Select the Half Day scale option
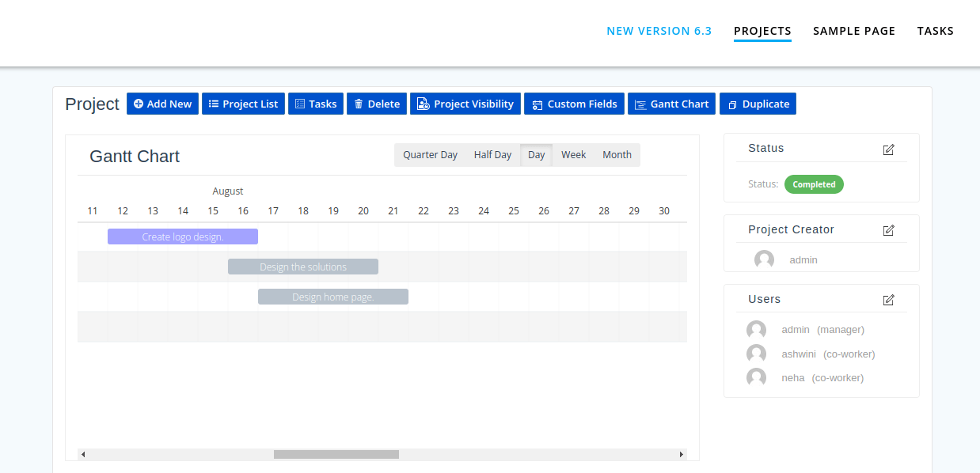 point(492,154)
